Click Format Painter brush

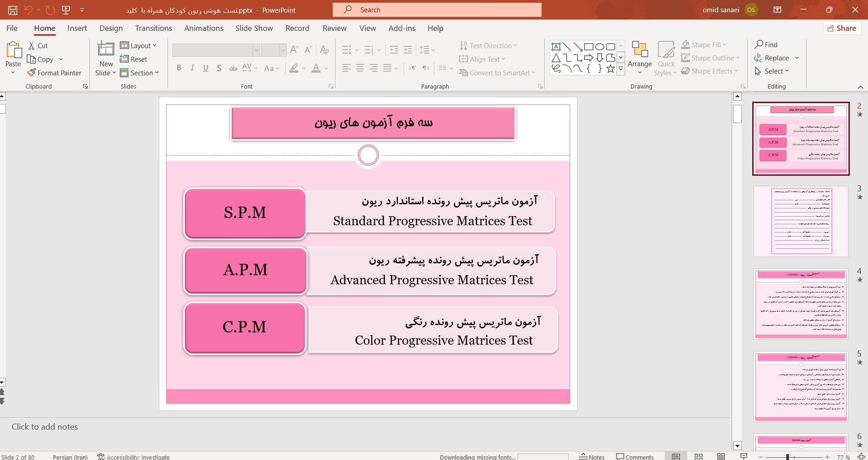54,73
